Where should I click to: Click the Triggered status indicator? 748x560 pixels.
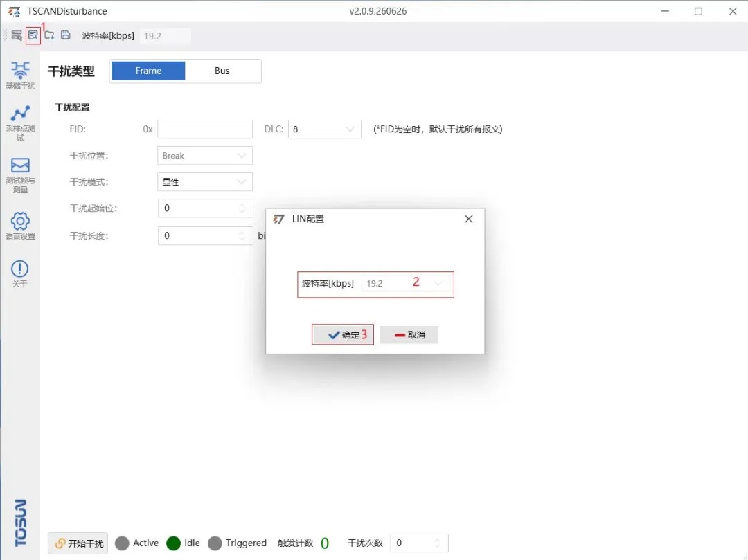tap(215, 543)
